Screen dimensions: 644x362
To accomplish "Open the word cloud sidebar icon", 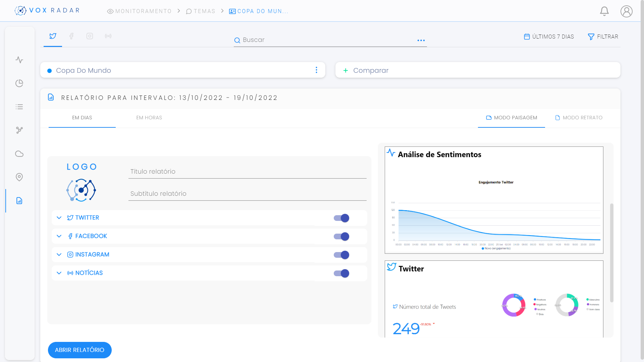I will pos(19,154).
